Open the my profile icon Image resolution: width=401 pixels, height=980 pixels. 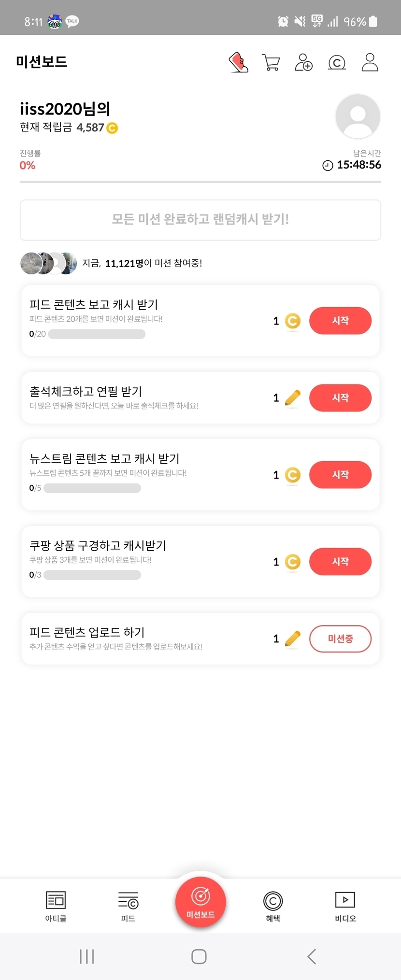click(x=370, y=62)
